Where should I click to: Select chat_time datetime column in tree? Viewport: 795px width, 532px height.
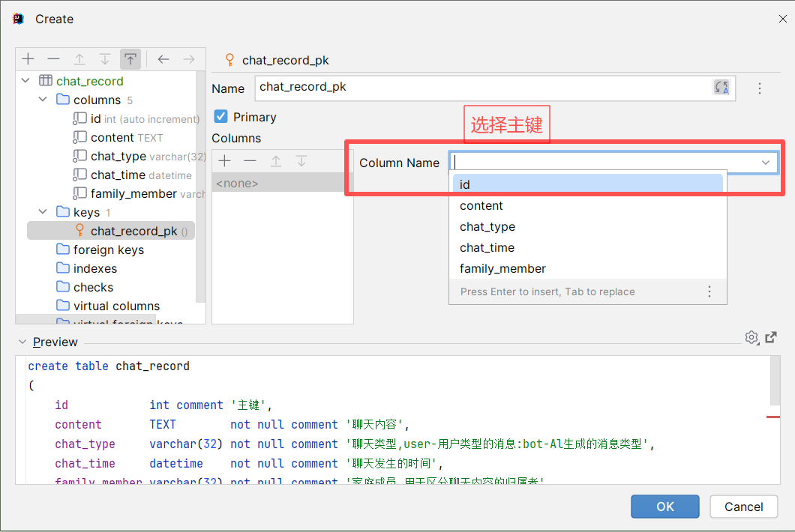tap(132, 175)
